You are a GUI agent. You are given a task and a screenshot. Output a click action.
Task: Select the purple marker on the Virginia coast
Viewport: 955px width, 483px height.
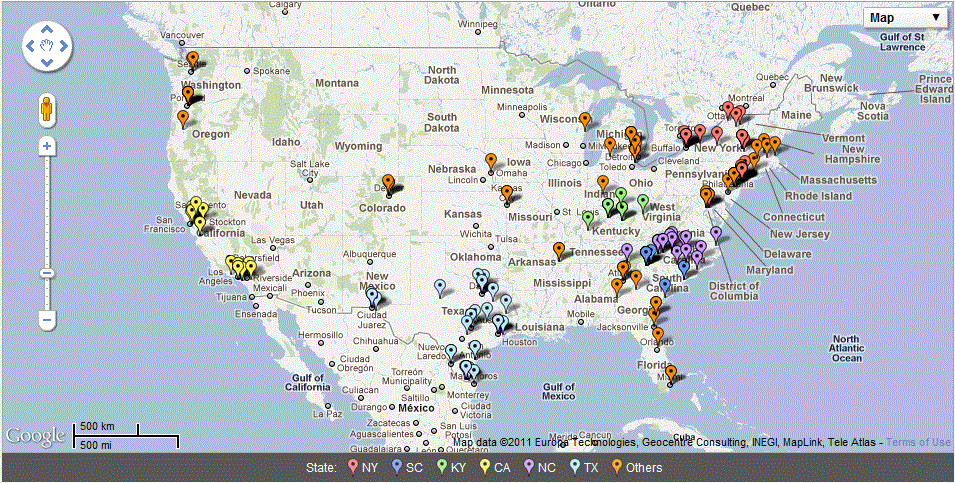click(x=716, y=234)
